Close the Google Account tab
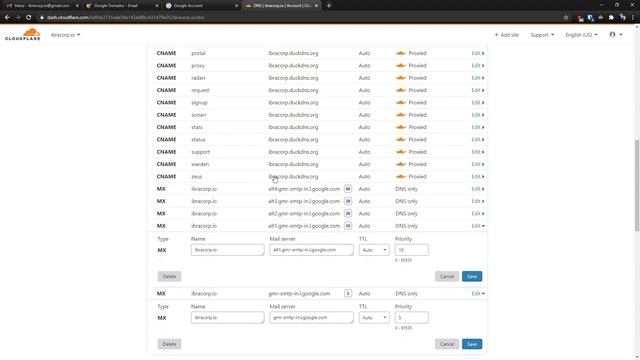The width and height of the screenshot is (640, 360). [236, 6]
